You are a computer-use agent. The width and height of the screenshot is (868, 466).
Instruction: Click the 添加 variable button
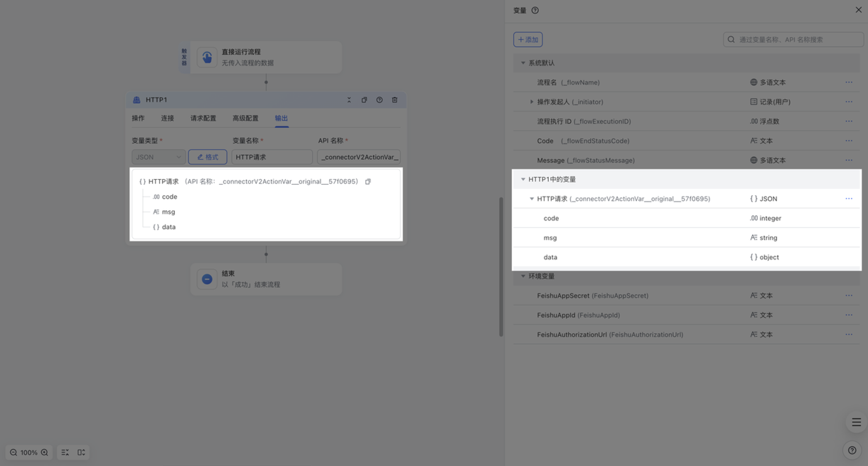pyautogui.click(x=528, y=39)
